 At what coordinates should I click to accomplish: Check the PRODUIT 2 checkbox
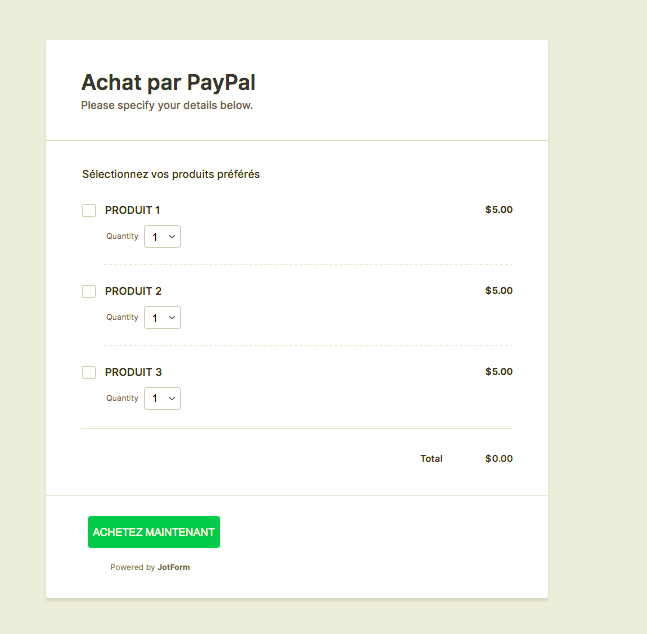tap(89, 291)
